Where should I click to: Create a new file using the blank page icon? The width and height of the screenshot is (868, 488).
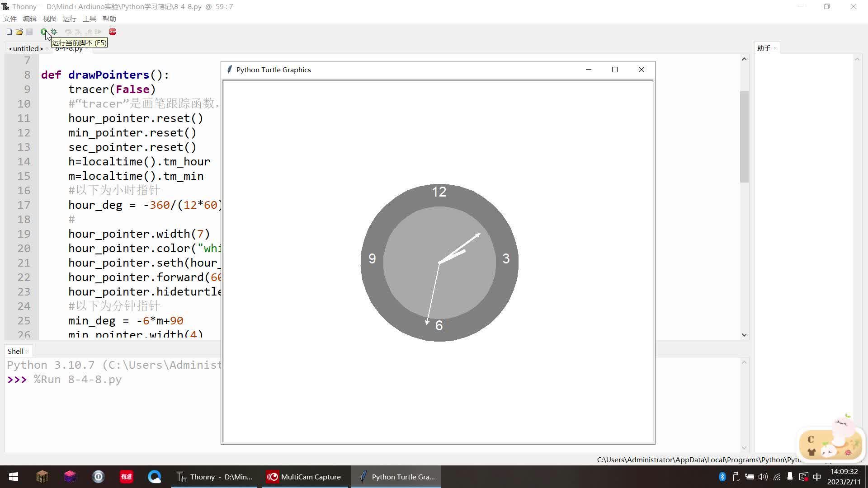(x=9, y=32)
